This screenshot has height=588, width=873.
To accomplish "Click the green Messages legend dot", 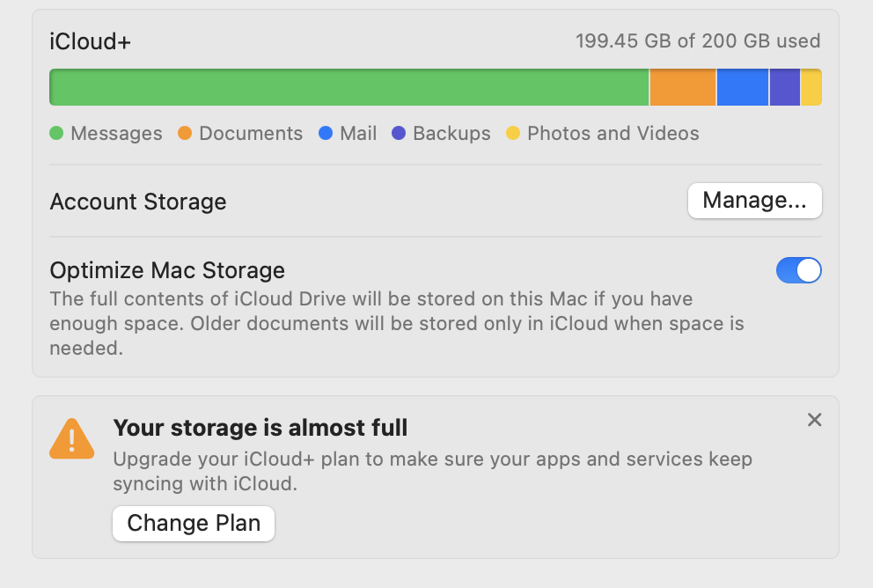I will point(56,134).
